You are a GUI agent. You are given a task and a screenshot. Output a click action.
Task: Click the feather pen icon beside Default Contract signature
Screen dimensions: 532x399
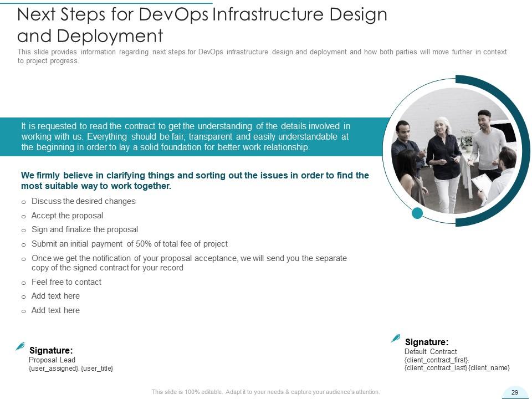tap(396, 338)
